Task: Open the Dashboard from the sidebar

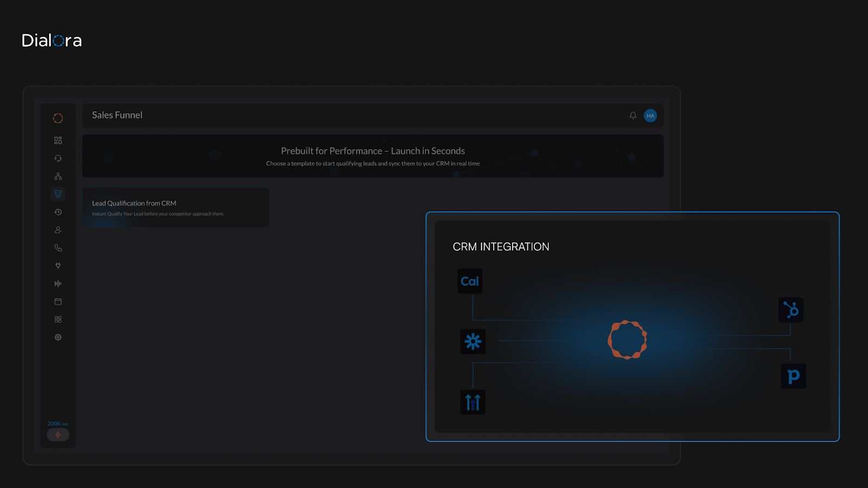Action: click(x=58, y=140)
